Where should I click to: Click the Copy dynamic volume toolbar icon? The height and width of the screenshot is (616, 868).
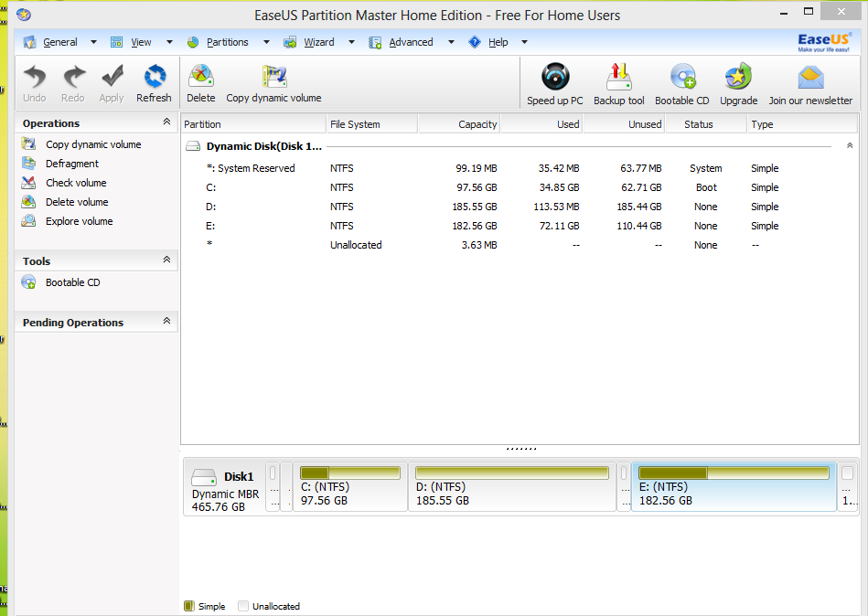tap(274, 77)
